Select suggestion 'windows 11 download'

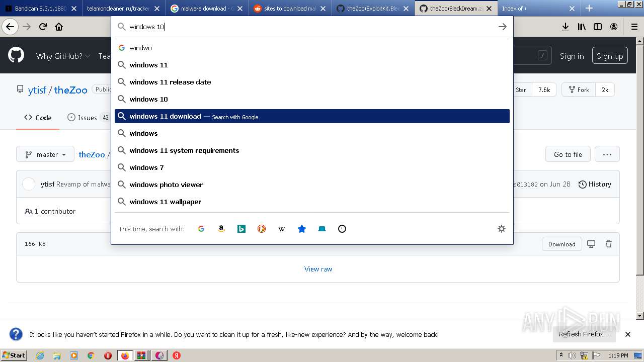click(x=312, y=116)
